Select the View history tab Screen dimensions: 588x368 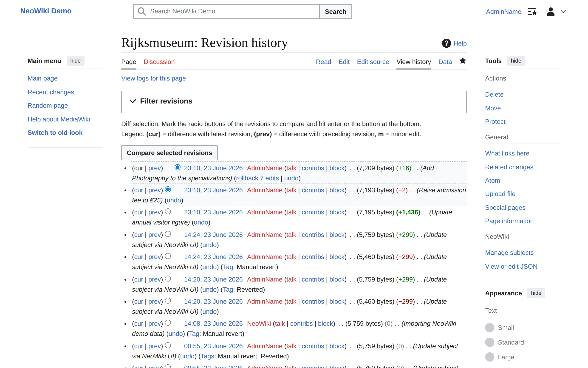tap(414, 62)
